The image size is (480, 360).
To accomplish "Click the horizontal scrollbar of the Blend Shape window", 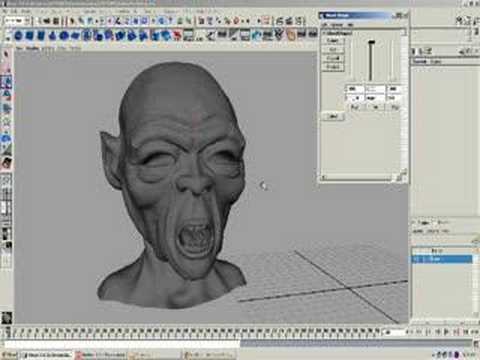I will (x=359, y=178).
